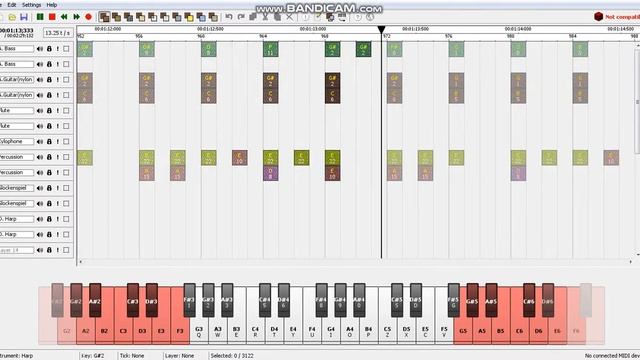Open song properties icon next to info
The width and height of the screenshot is (640, 360).
(318, 17)
